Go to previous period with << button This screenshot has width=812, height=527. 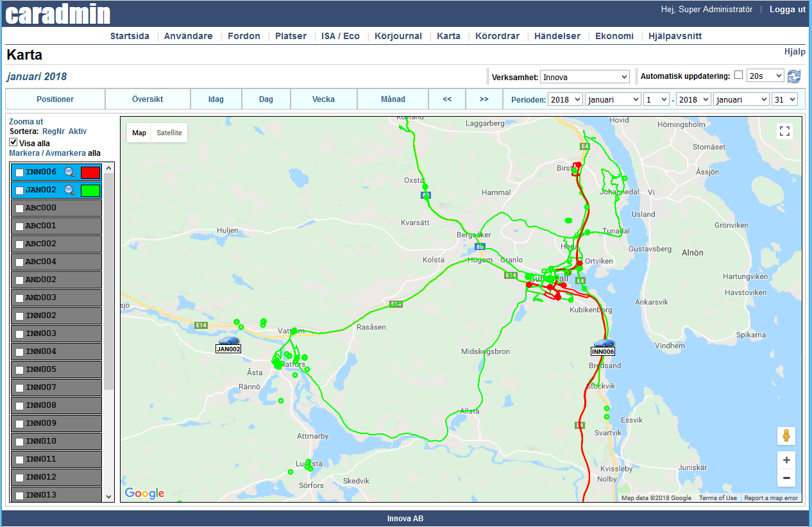tap(447, 99)
